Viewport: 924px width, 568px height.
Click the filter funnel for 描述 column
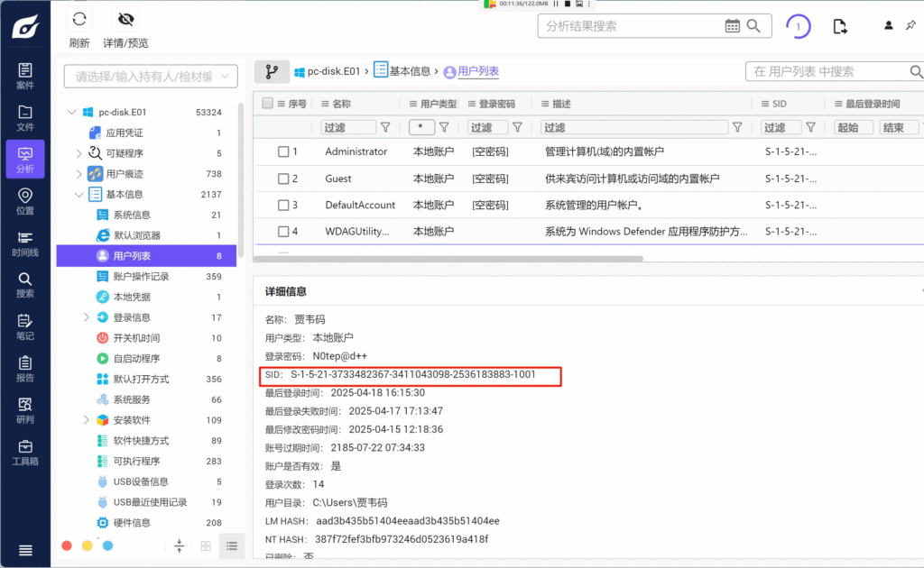tap(737, 127)
